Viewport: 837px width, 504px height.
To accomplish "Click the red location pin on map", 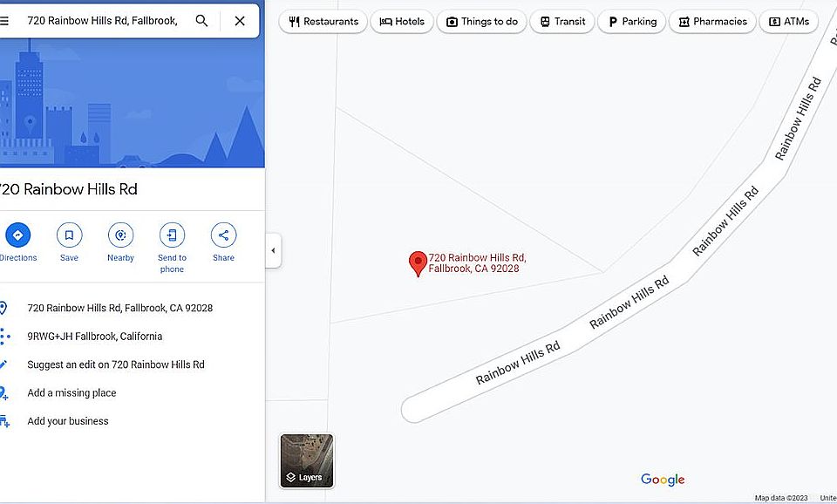I will [x=418, y=263].
